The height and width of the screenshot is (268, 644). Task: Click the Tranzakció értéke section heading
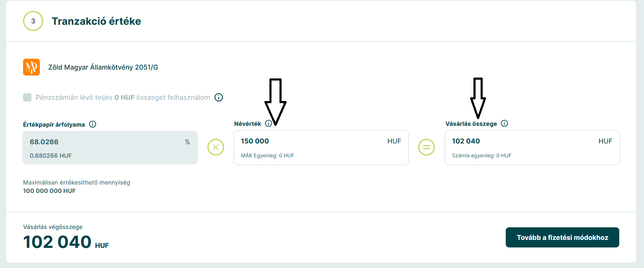pyautogui.click(x=96, y=21)
